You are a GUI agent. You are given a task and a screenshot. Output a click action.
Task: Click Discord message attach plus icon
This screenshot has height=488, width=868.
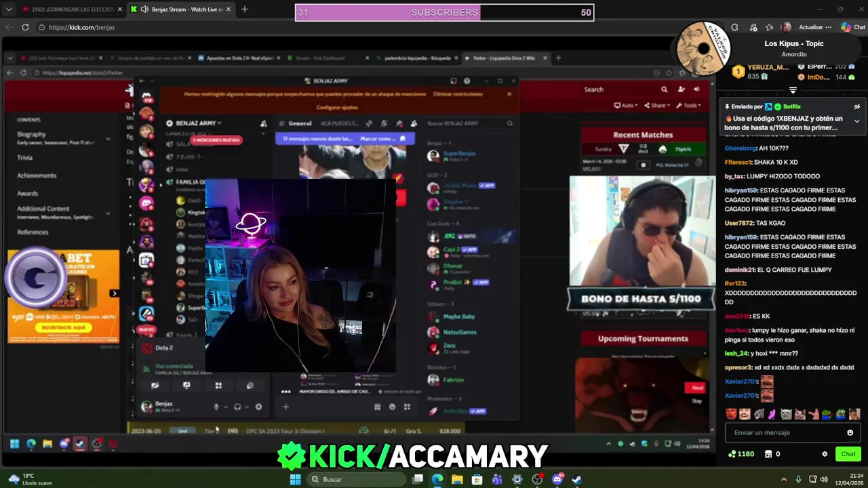pos(285,407)
